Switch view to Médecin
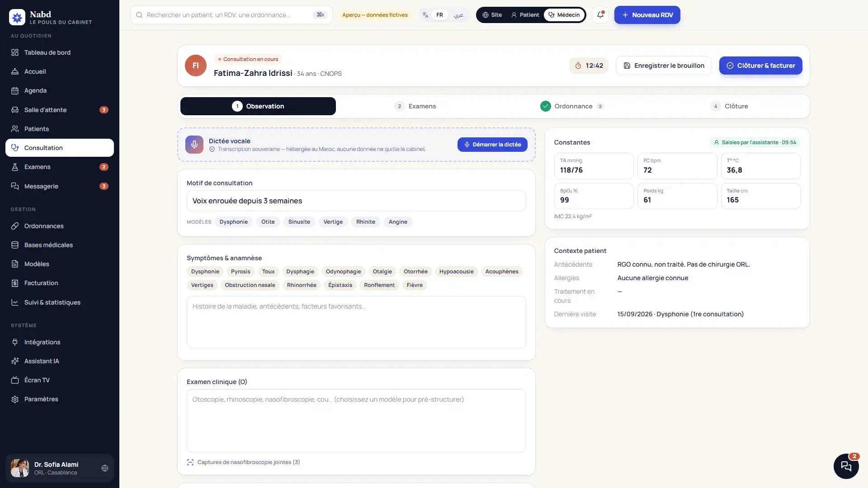 coord(564,15)
